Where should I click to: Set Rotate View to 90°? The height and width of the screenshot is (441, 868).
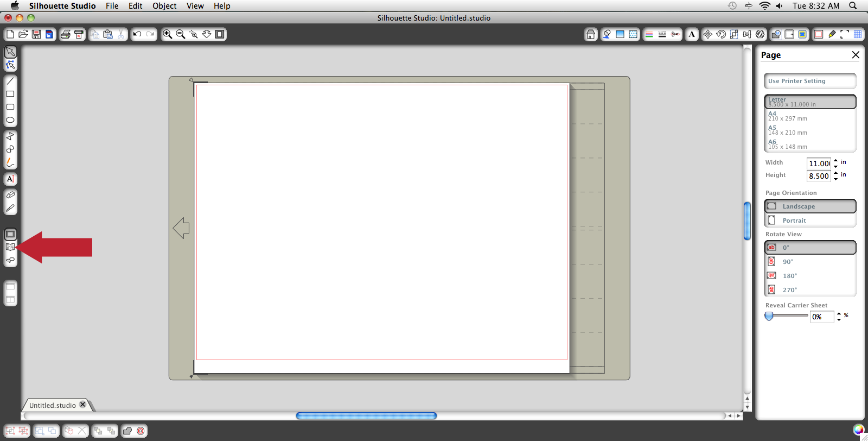(x=810, y=262)
